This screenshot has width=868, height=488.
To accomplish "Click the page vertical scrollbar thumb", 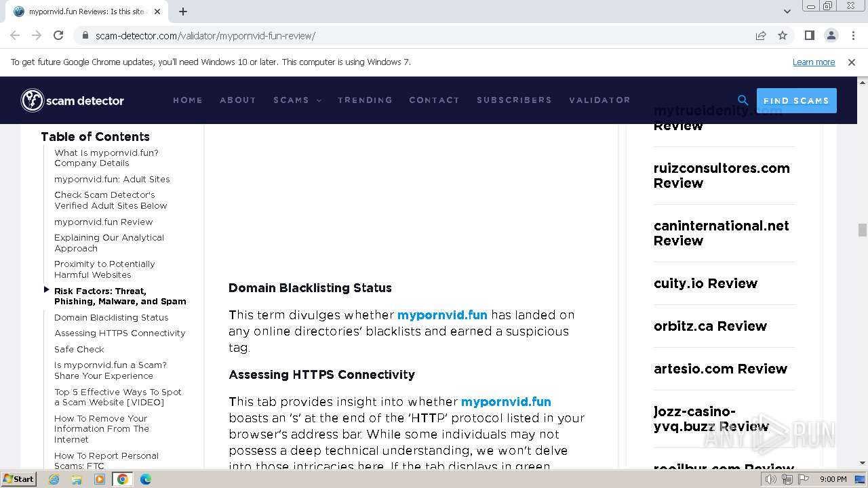I will click(862, 230).
